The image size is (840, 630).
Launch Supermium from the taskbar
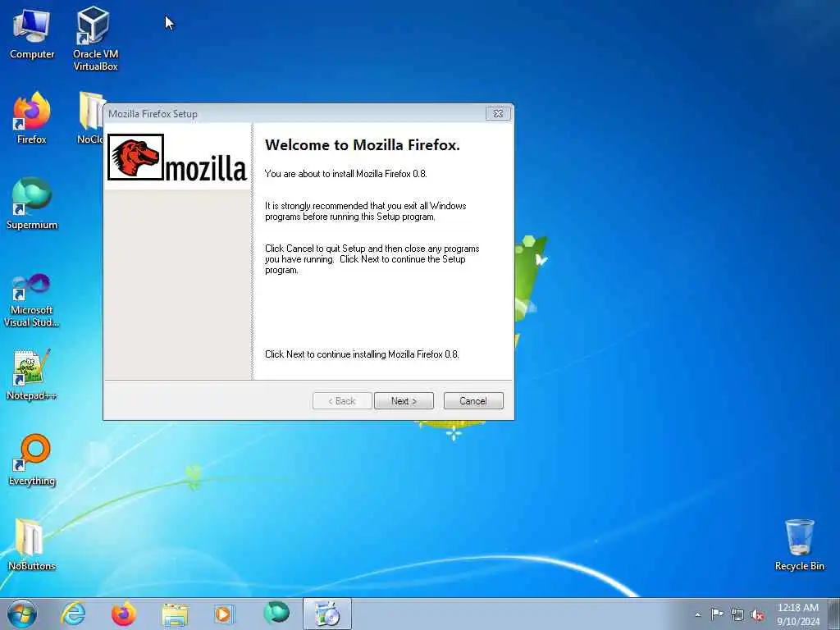(x=276, y=613)
